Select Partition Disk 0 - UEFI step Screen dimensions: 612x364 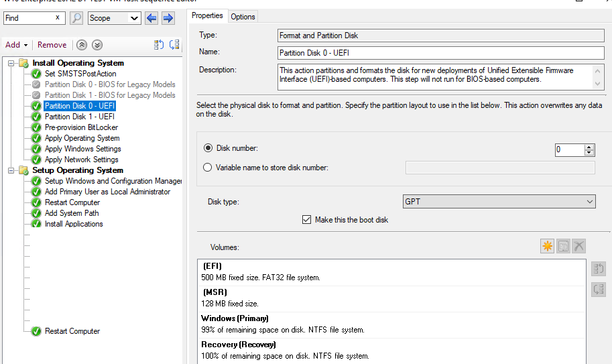click(x=80, y=106)
